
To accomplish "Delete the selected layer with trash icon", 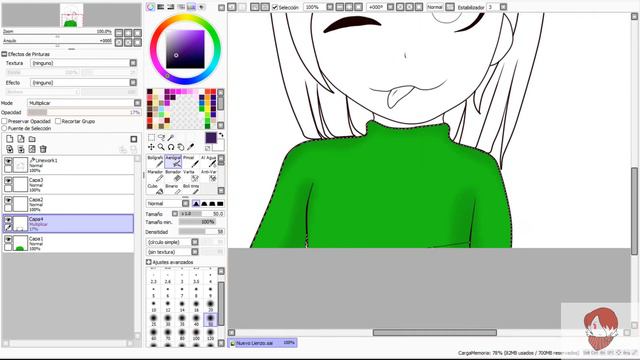I will (x=43, y=149).
